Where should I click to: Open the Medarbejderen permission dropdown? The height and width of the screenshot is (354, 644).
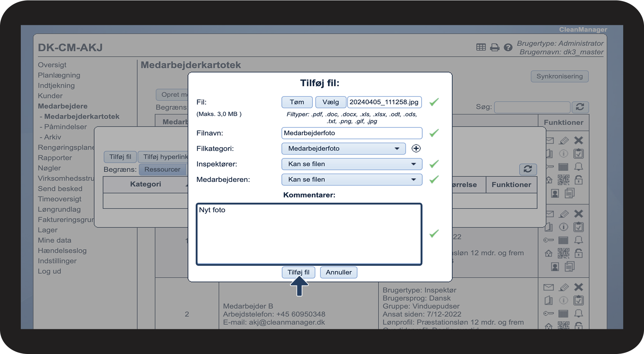pos(352,179)
